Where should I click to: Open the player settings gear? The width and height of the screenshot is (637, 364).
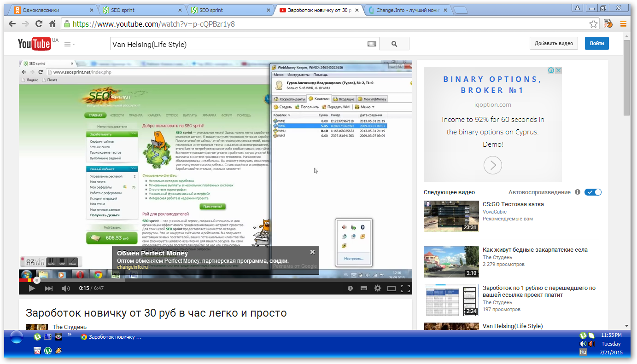pos(378,289)
